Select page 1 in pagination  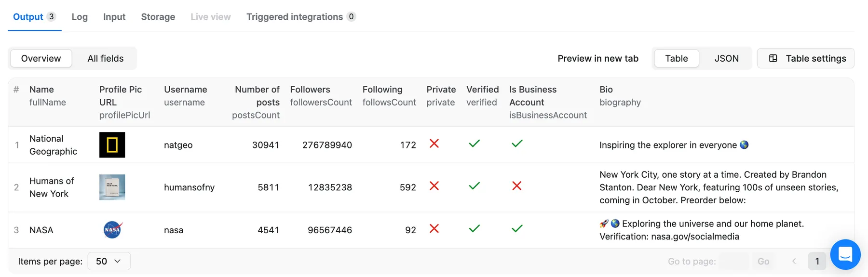tap(817, 261)
